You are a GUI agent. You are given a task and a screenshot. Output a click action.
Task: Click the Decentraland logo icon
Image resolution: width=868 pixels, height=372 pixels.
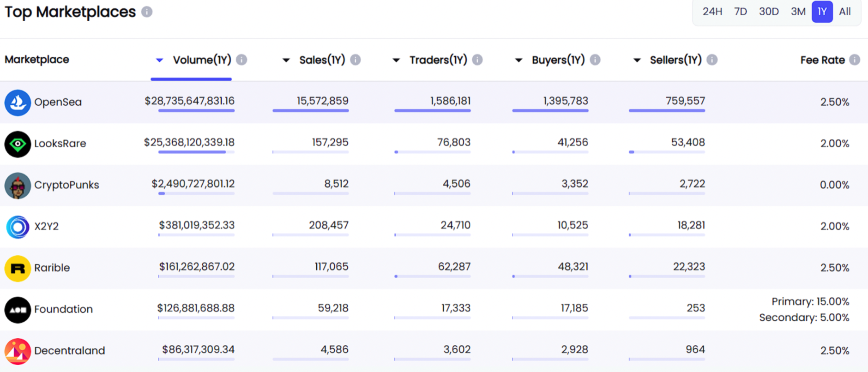18,351
